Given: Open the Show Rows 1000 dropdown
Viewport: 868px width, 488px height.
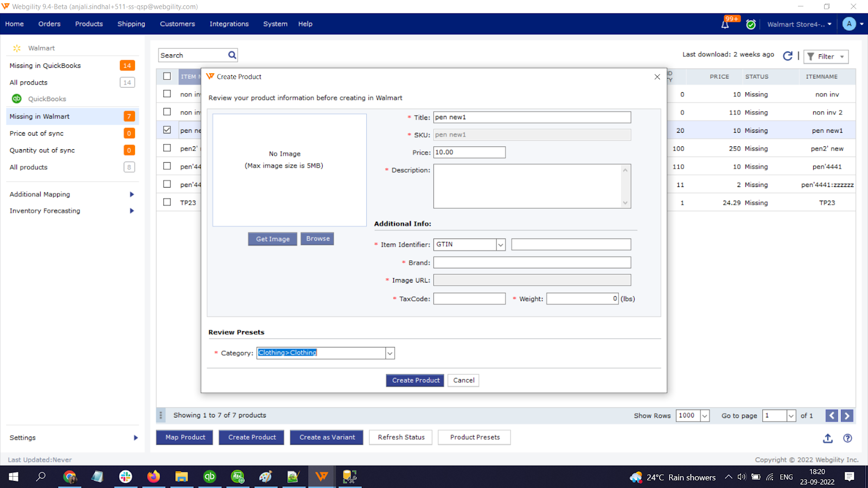Looking at the screenshot, I should 705,416.
